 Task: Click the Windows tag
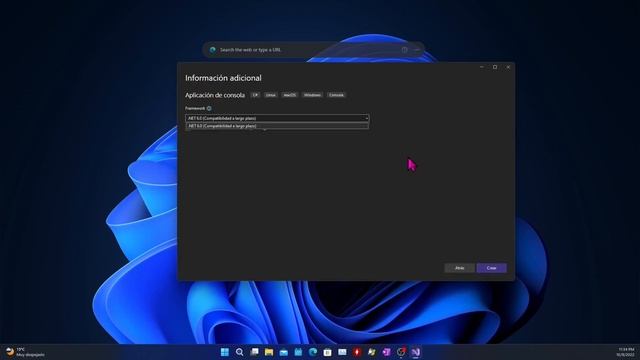coord(312,95)
